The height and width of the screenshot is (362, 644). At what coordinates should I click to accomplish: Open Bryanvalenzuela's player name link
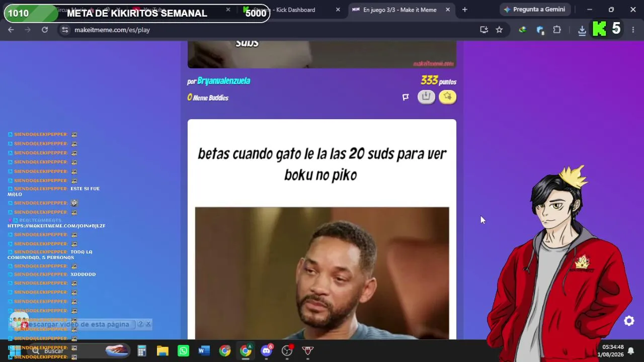(223, 81)
